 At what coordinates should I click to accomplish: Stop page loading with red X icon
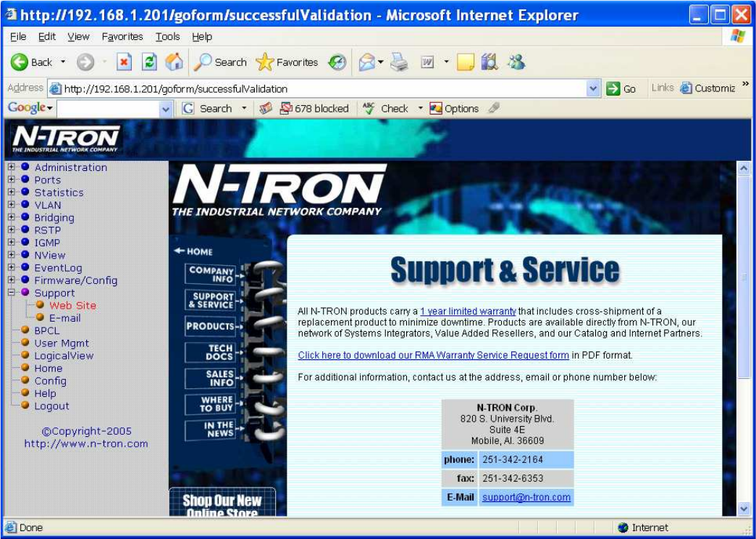point(124,62)
